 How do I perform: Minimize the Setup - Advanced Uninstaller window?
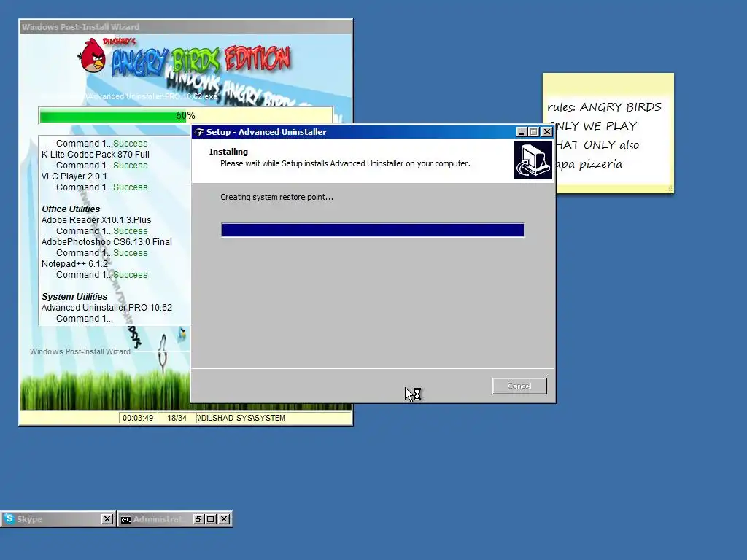coord(522,132)
